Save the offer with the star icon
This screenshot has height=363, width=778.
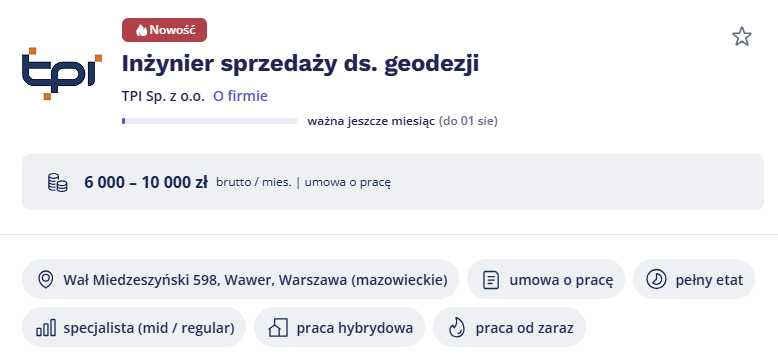click(742, 37)
